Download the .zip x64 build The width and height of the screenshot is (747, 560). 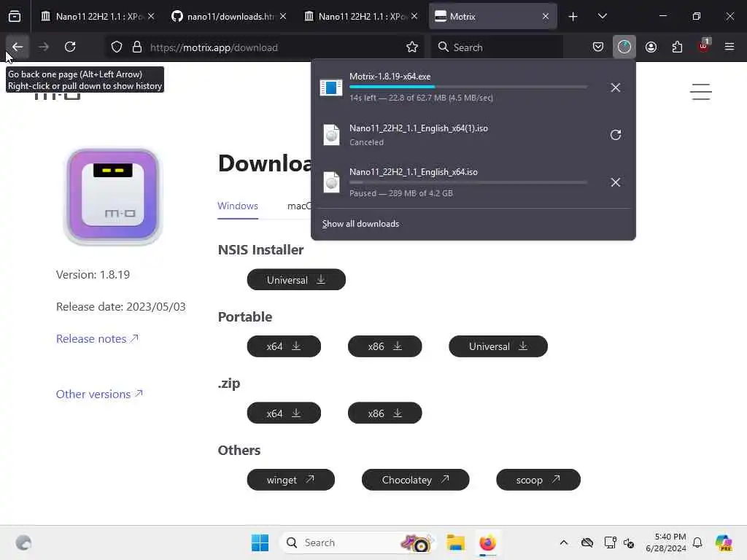click(284, 413)
